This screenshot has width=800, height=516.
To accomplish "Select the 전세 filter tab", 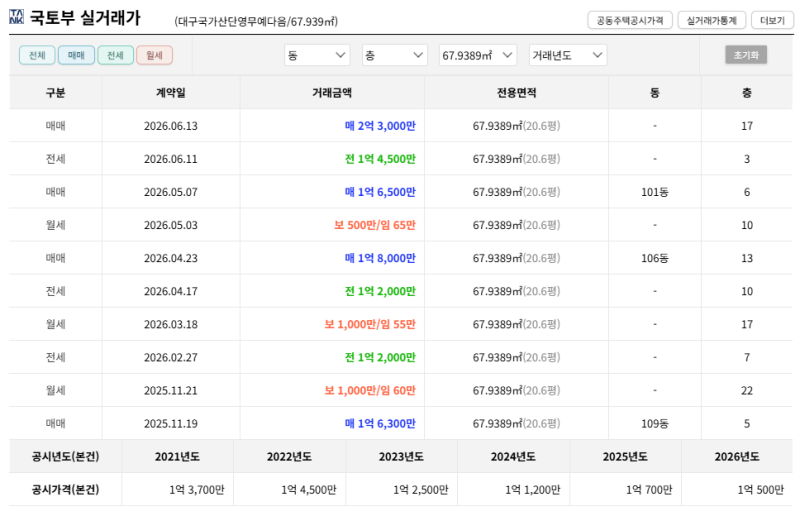I will click(x=115, y=55).
